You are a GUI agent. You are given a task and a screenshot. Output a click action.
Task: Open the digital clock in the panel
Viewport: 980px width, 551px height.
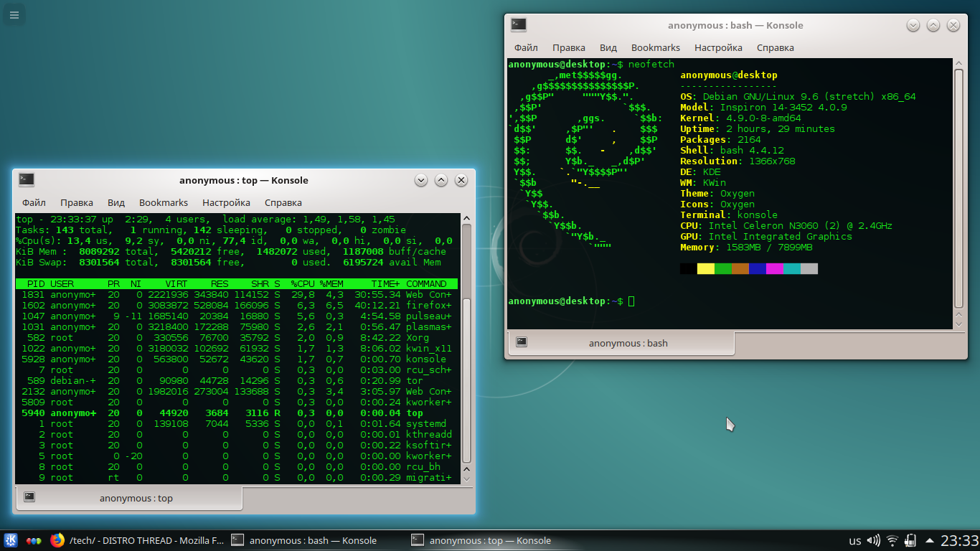pos(959,540)
